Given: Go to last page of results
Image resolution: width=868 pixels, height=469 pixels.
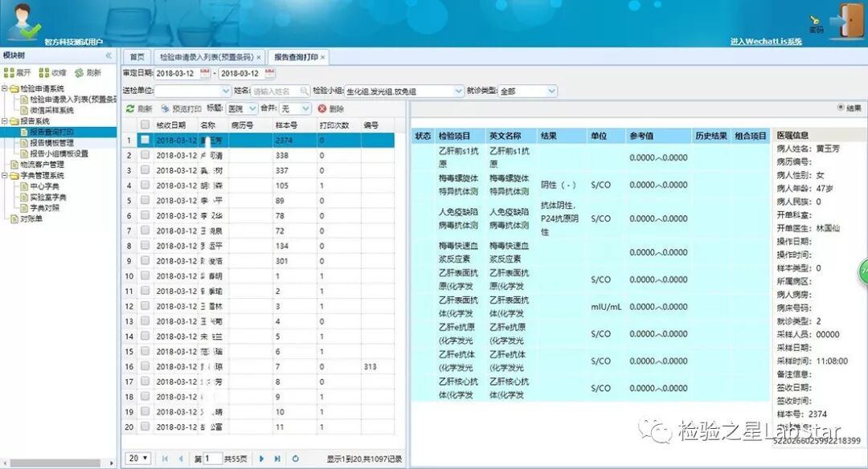Looking at the screenshot, I should 277,459.
